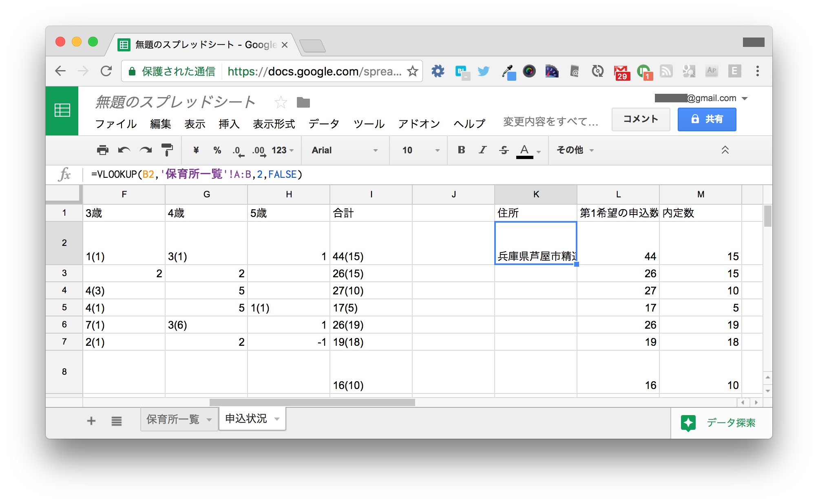Open the データ menu

click(x=324, y=124)
